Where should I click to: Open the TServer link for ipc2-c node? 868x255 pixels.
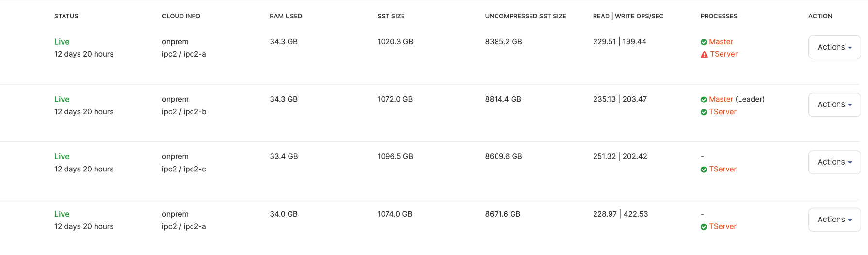(x=723, y=169)
